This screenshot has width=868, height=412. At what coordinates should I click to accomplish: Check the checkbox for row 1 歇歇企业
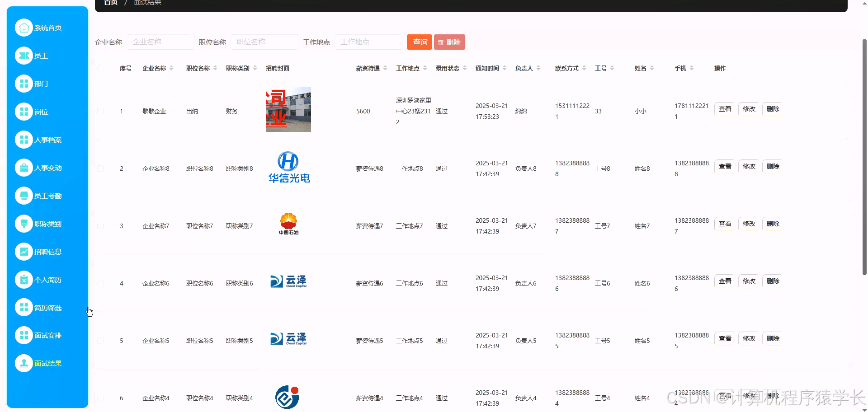pos(100,111)
